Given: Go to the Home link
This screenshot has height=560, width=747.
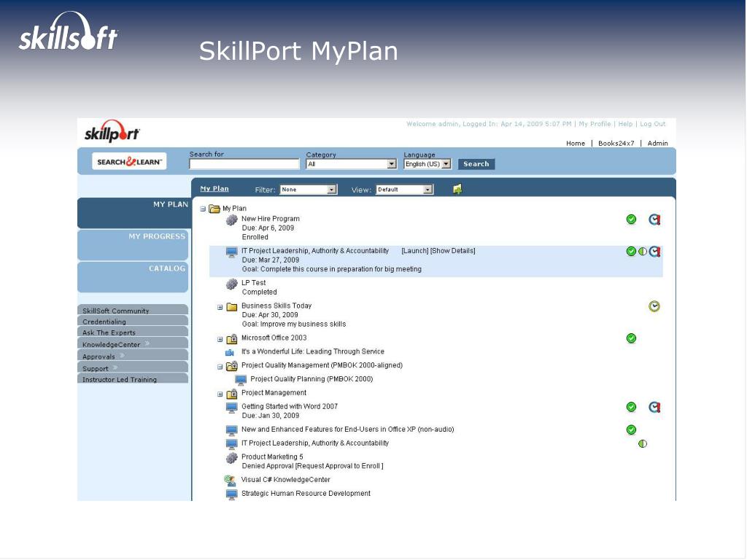Looking at the screenshot, I should coord(576,144).
